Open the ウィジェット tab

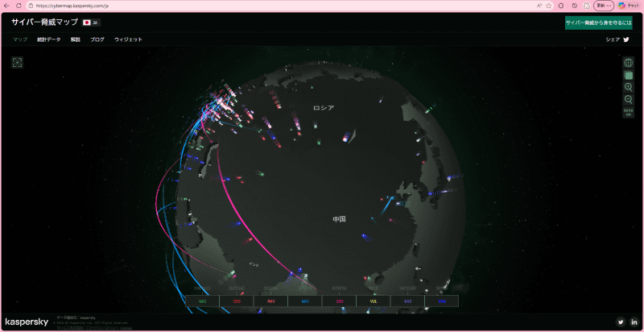pos(128,39)
